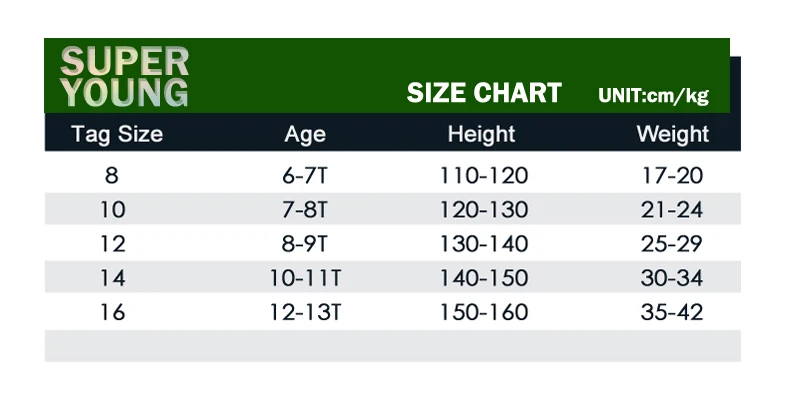
Task: Click tag size 8 cell
Action: 112,175
